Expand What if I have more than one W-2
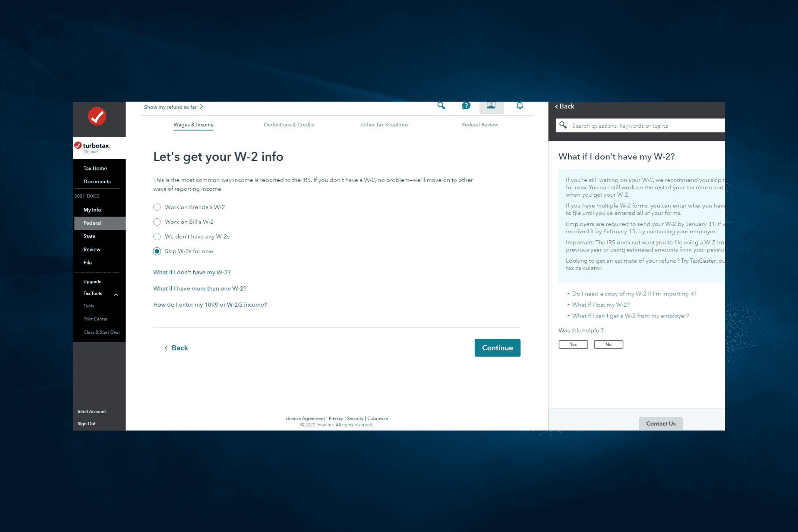 click(x=199, y=288)
